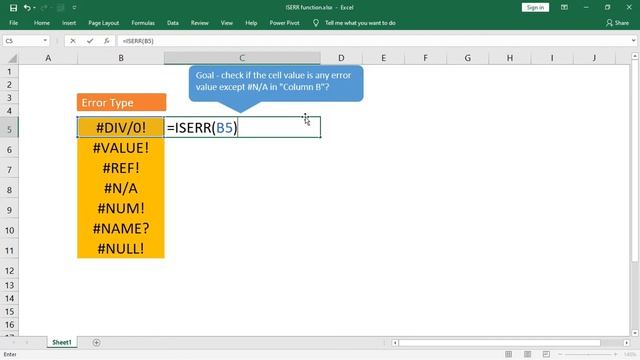This screenshot has width=640, height=360.
Task: Click the #VALUE! cell
Action: [121, 148]
